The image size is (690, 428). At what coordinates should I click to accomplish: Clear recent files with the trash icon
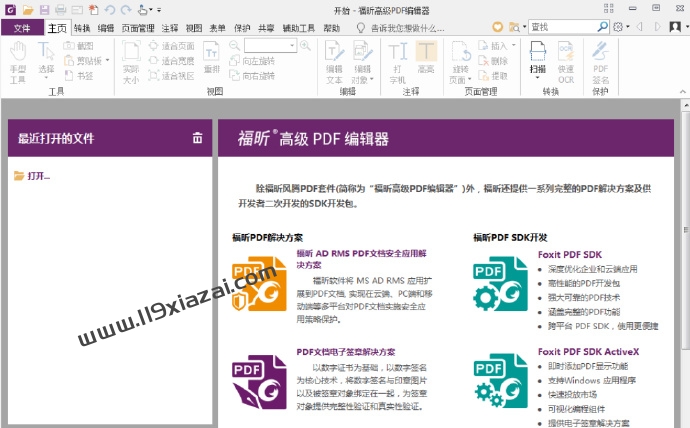tap(198, 138)
